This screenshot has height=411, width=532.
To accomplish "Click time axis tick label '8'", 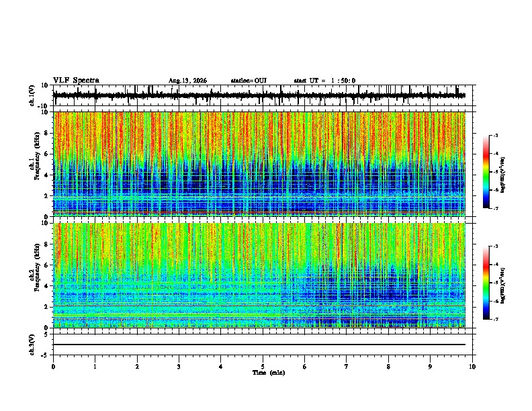I will [388, 367].
